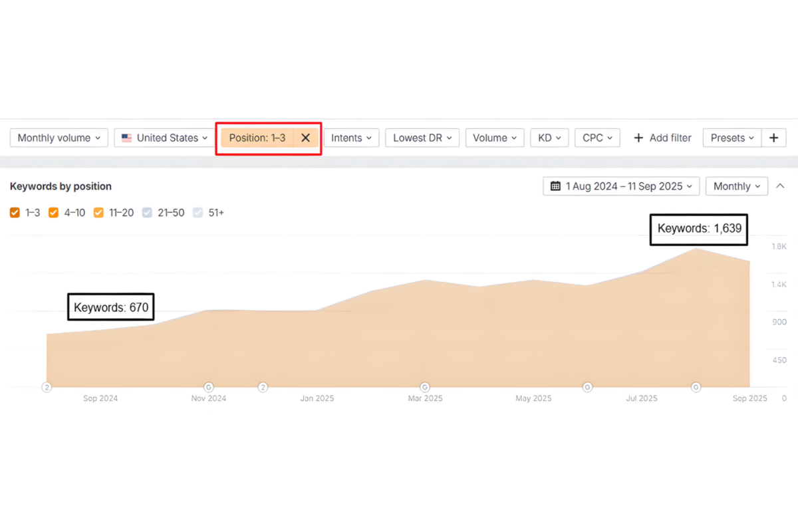Click the G marker near Nov 2024
This screenshot has width=798, height=532.
pos(208,387)
